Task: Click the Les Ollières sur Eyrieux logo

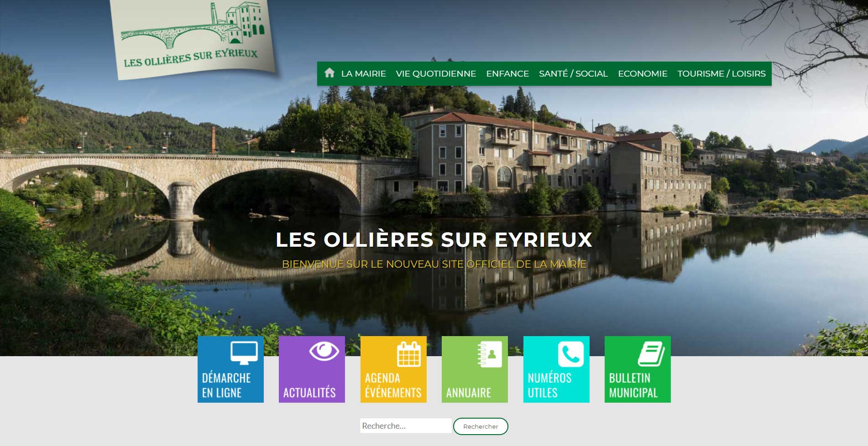Action: pyautogui.click(x=192, y=39)
